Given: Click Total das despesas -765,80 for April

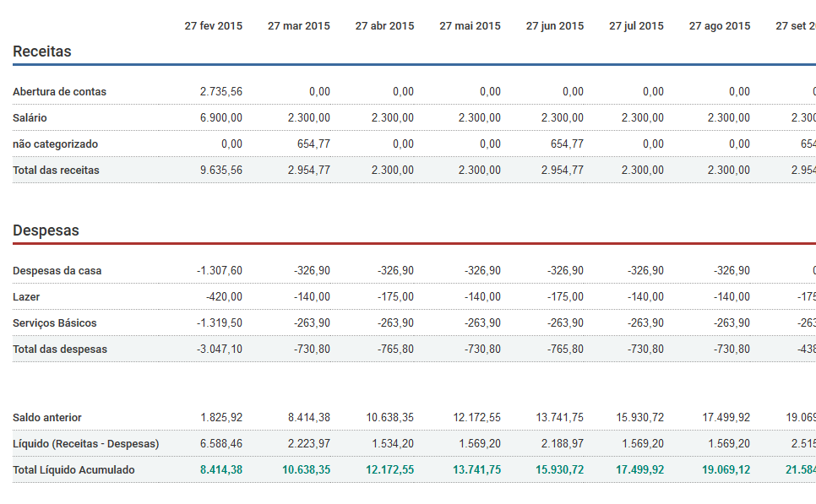Looking at the screenshot, I should (395, 349).
